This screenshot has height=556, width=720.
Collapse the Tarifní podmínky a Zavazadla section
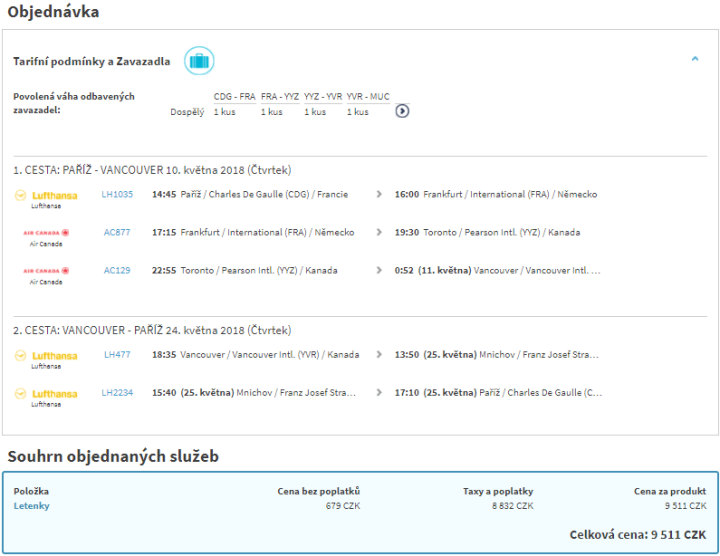click(694, 60)
